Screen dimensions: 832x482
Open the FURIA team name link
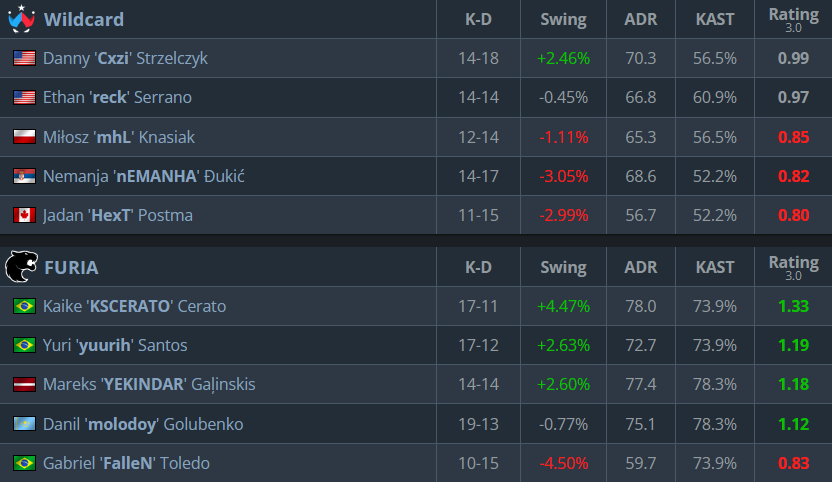tap(71, 268)
